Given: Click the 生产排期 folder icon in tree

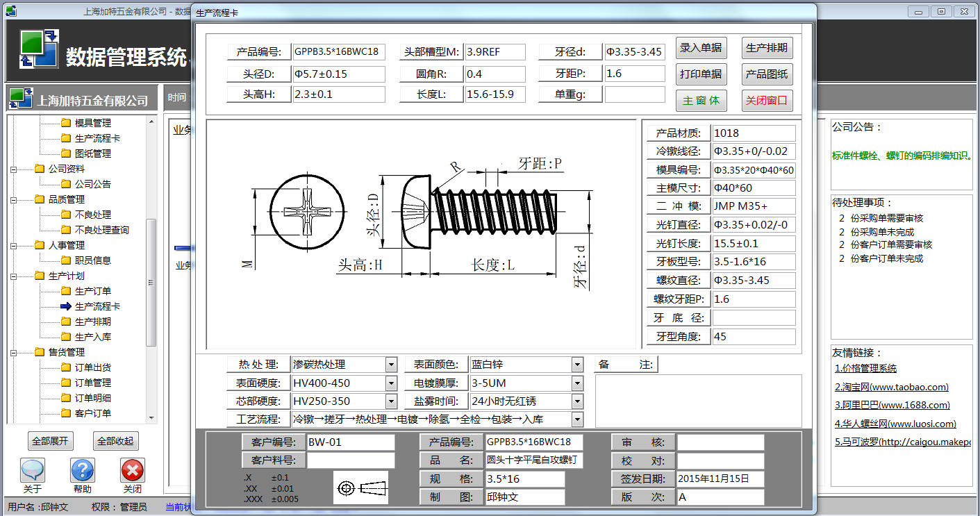Looking at the screenshot, I should 66,322.
